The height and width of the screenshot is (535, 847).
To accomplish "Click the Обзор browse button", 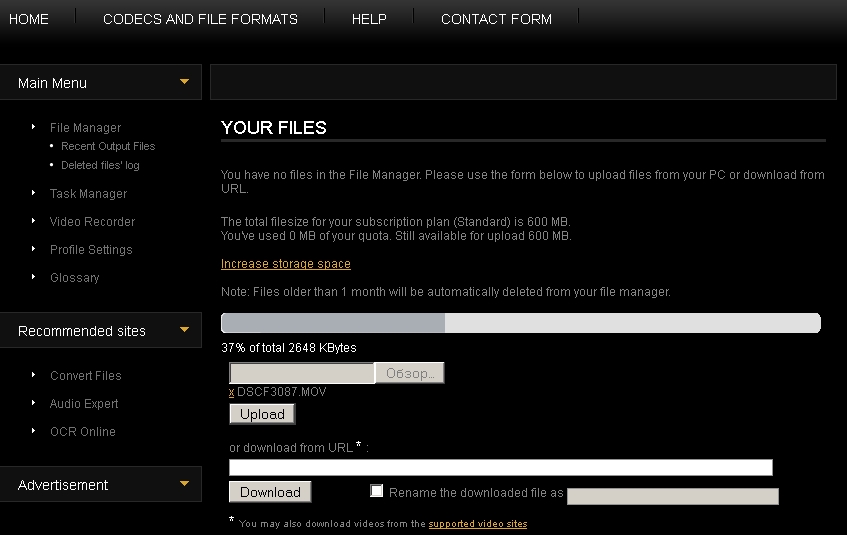I will pos(410,373).
